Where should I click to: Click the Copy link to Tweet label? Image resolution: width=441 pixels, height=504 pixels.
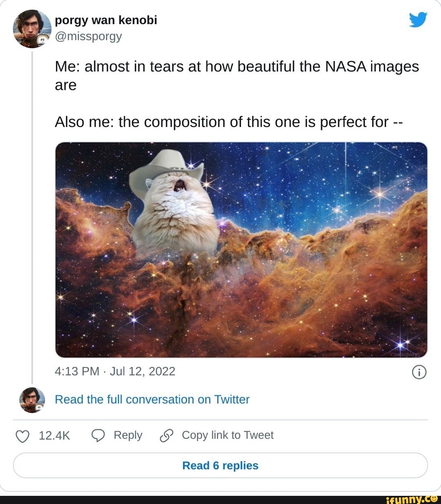[227, 435]
